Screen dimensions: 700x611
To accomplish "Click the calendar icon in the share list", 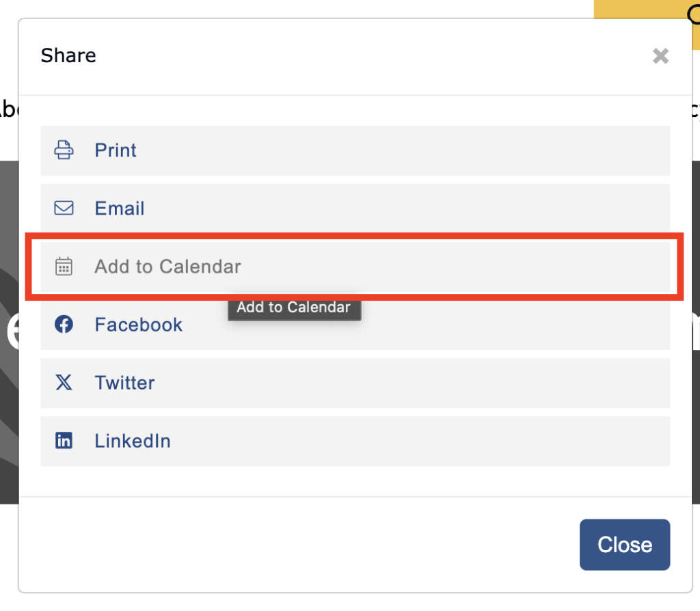I will 64,266.
